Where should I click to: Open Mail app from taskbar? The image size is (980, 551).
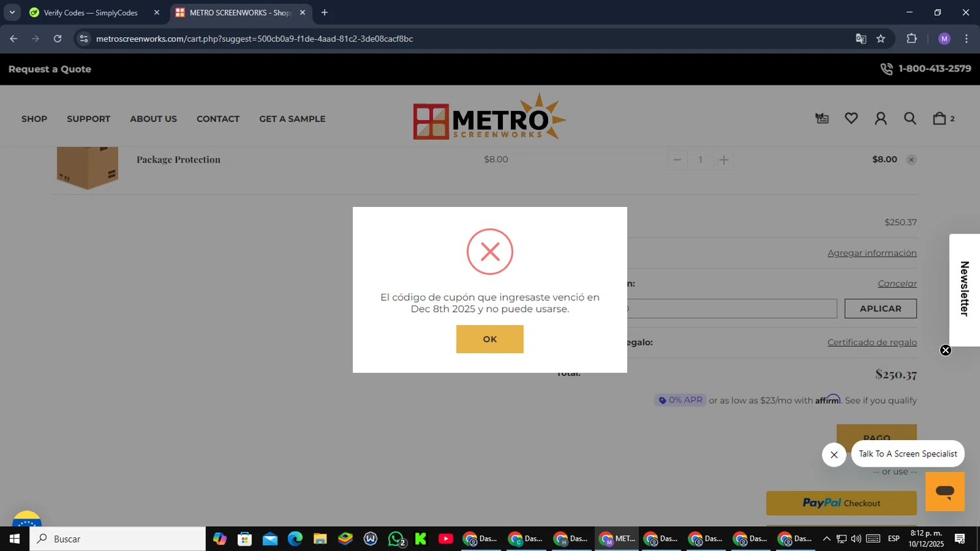(270, 539)
